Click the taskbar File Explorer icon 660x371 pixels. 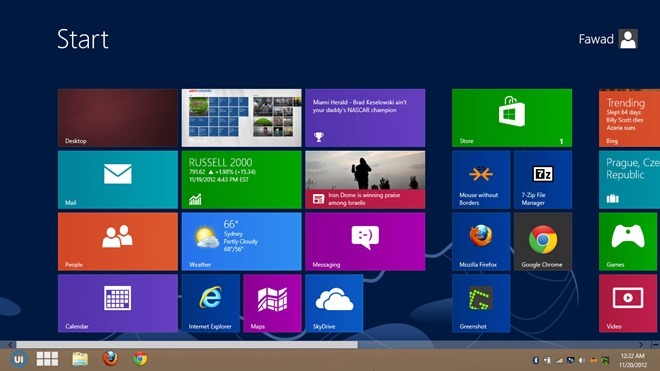tap(80, 359)
